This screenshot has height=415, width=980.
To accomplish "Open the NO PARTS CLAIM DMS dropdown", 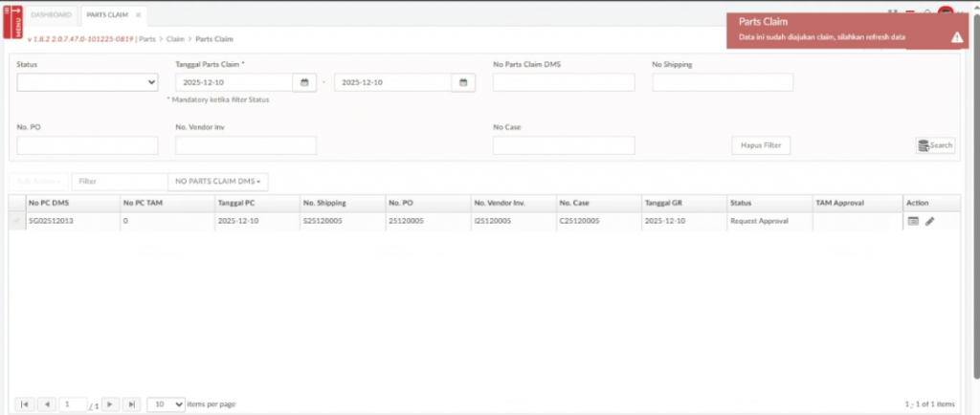I will (x=217, y=181).
